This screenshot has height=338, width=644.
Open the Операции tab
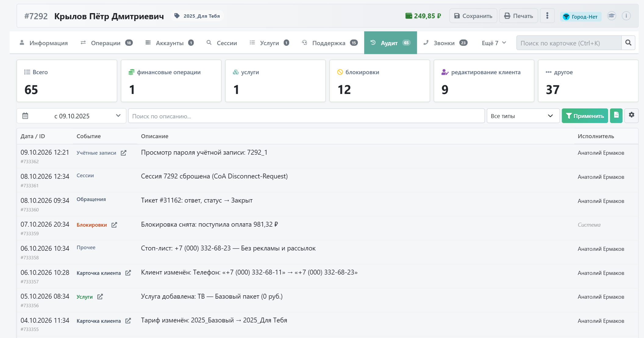(x=106, y=43)
